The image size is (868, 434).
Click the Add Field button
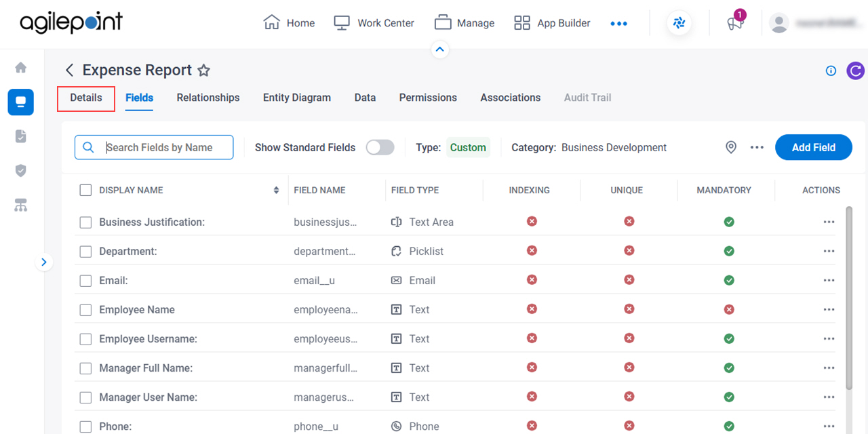813,147
